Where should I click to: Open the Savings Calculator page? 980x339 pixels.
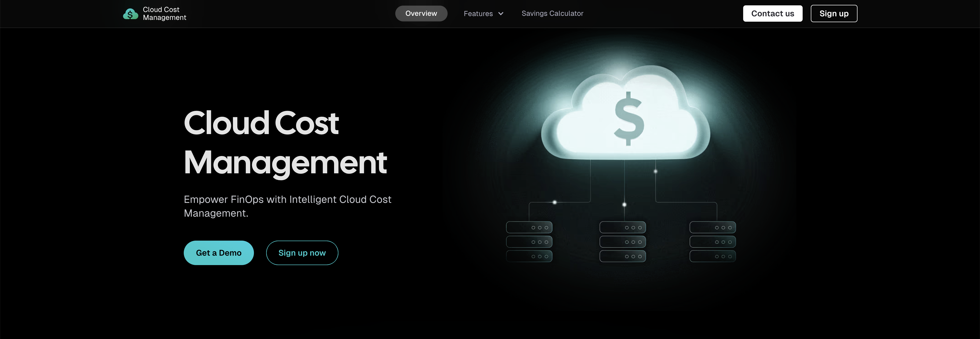pos(552,14)
